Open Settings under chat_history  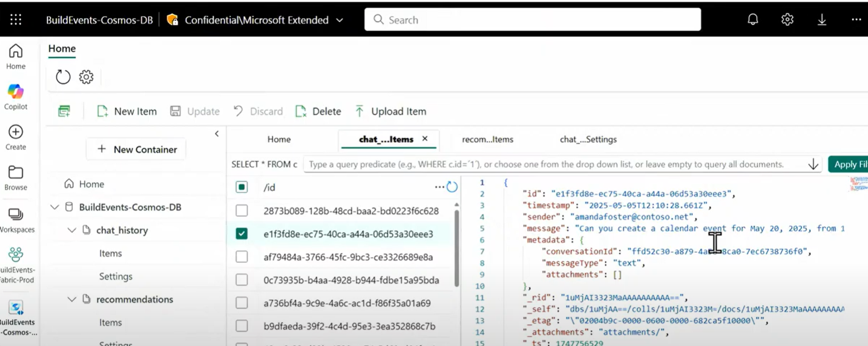coord(116,276)
